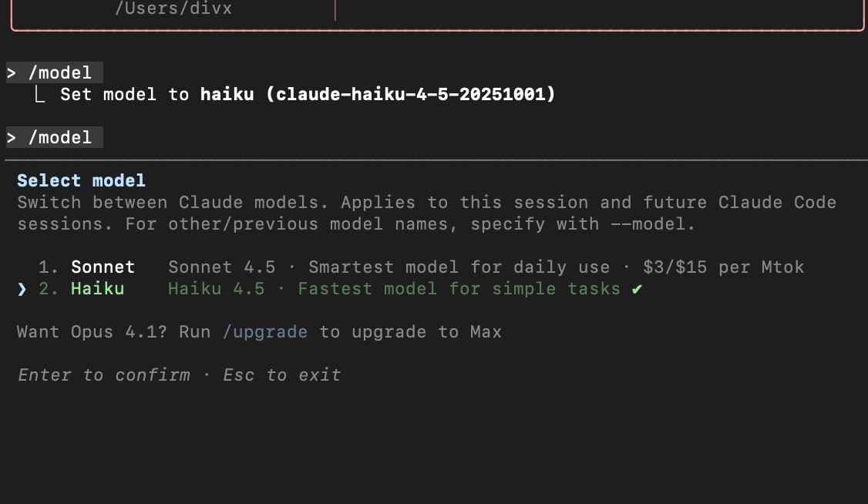The image size is (868, 504).
Task: Click the green checkmark after Haiku description
Action: [x=636, y=289]
